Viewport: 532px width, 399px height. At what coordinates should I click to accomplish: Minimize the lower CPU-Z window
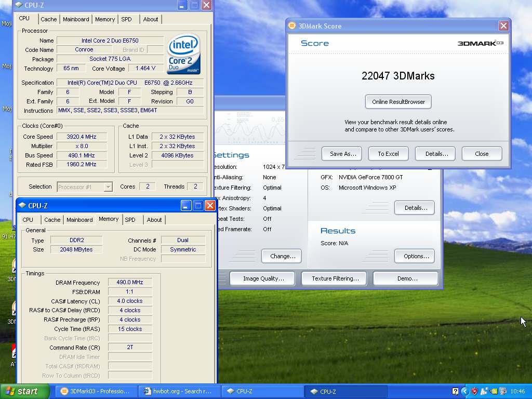(186, 205)
